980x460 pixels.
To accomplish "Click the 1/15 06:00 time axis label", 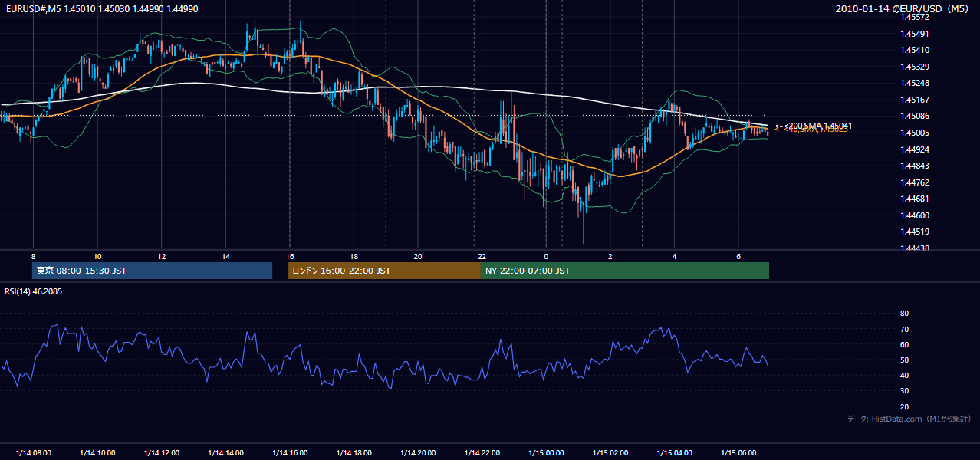I will point(738,453).
